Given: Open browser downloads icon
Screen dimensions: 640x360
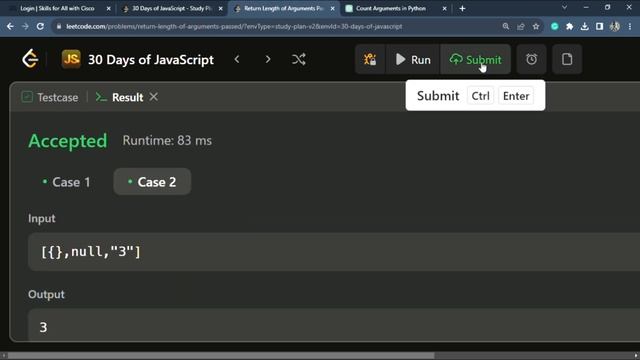Looking at the screenshot, I should pyautogui.click(x=584, y=26).
